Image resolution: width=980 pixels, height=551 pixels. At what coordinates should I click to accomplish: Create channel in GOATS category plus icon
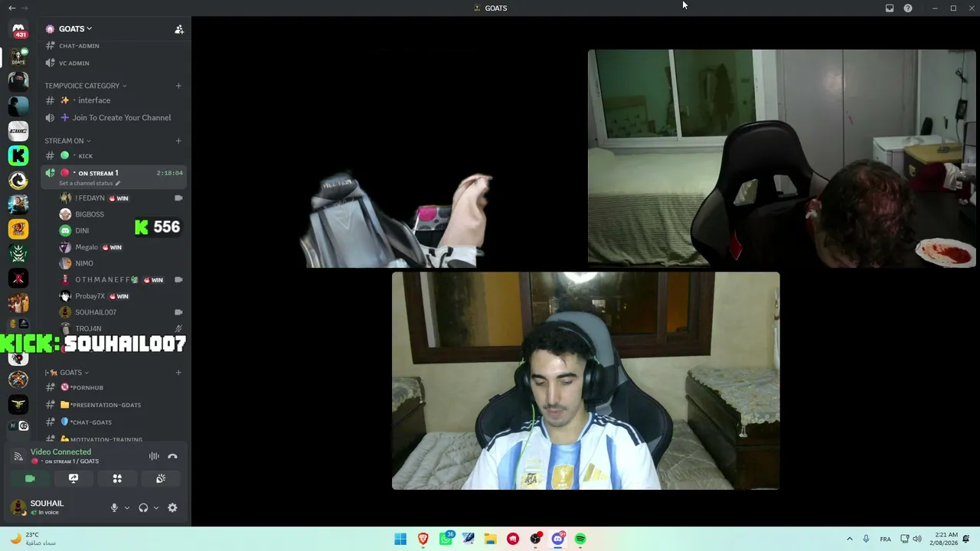[178, 373]
